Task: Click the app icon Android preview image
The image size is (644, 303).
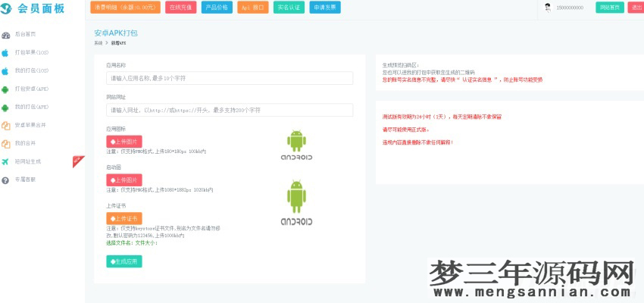Action: tap(296, 145)
